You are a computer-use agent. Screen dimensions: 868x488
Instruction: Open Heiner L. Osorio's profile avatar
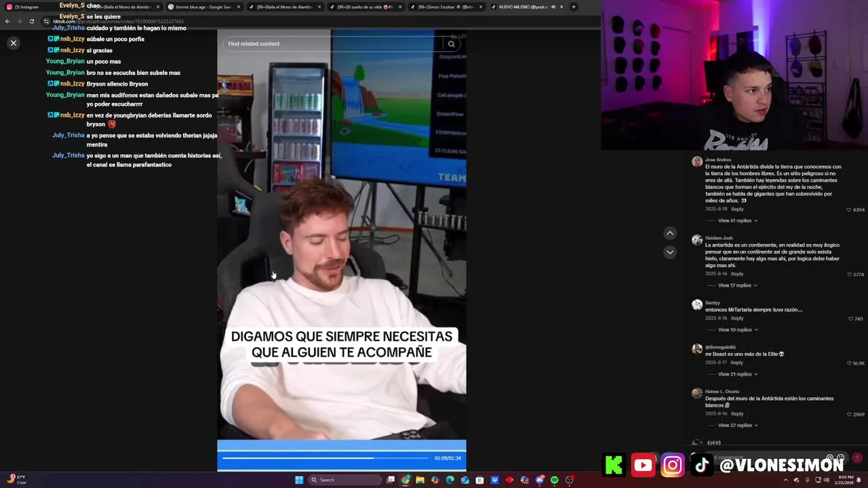pos(696,393)
